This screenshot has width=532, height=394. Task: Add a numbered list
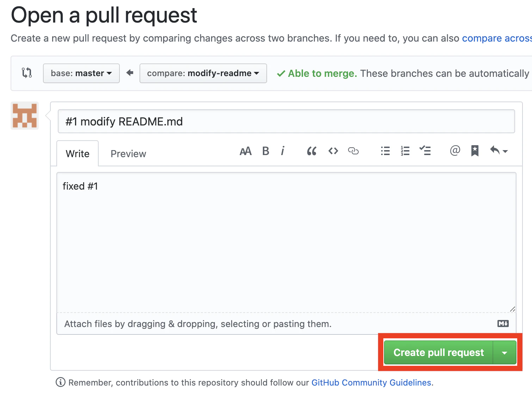pyautogui.click(x=405, y=151)
